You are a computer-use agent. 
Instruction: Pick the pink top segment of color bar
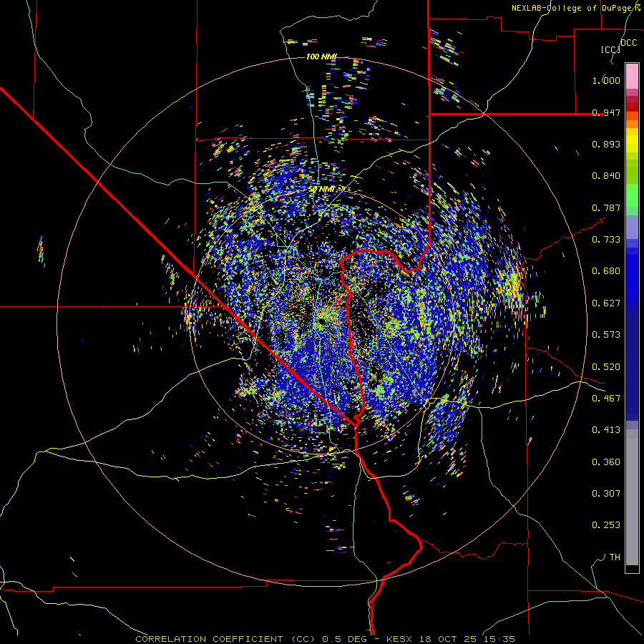[x=632, y=76]
